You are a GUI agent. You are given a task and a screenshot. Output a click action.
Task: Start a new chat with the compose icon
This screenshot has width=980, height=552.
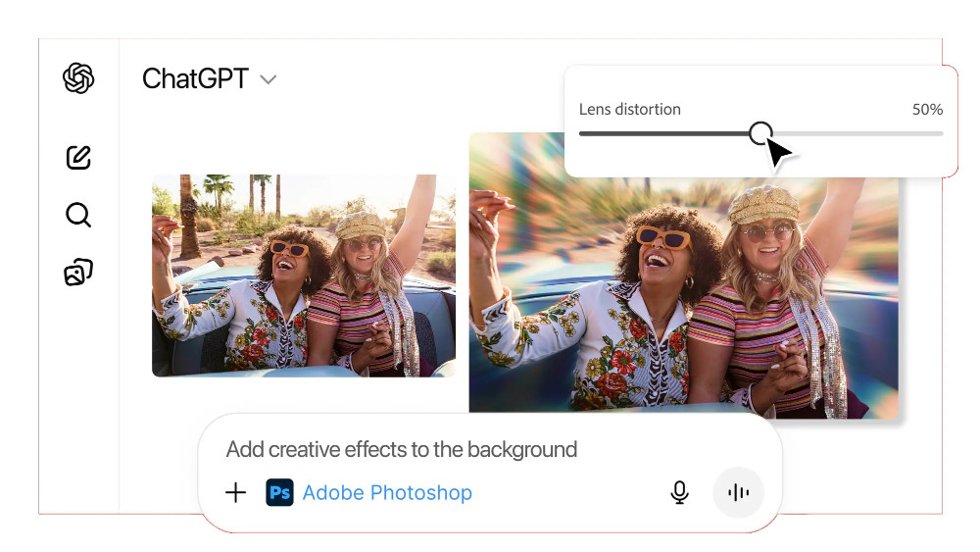pyautogui.click(x=78, y=157)
